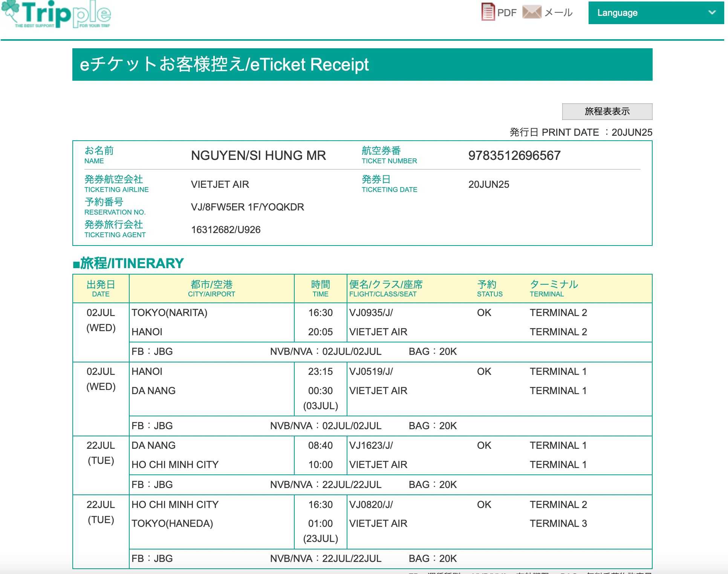Click TOKYO(NARITA) departure city
The width and height of the screenshot is (728, 574).
[x=169, y=313]
